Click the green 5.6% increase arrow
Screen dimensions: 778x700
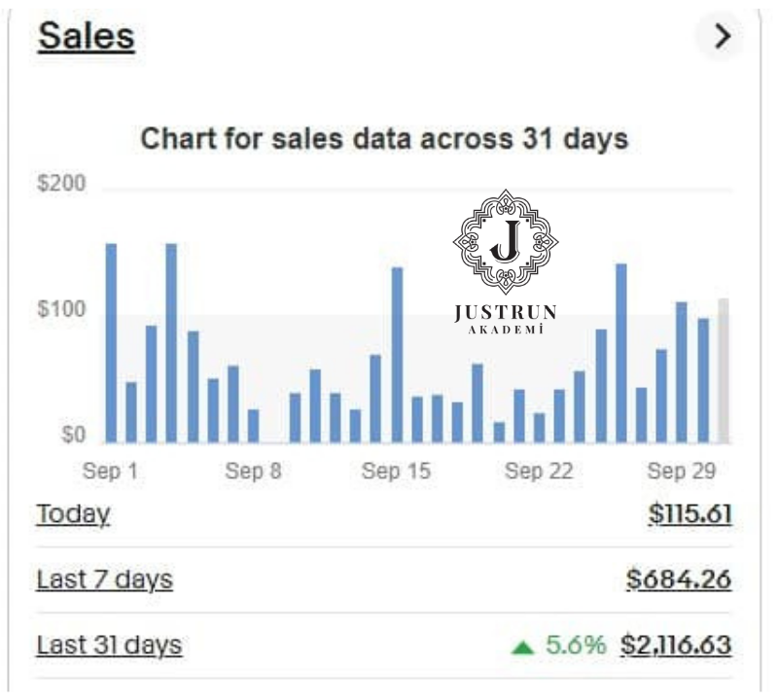click(x=522, y=646)
